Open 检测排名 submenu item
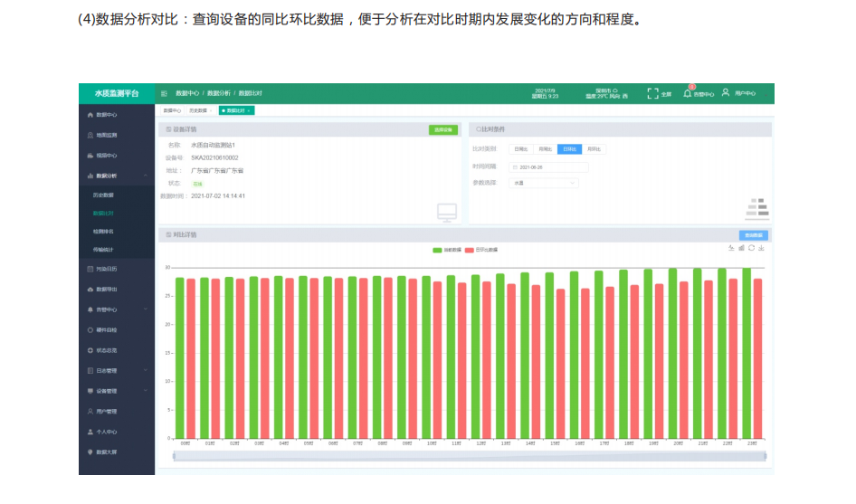Image resolution: width=856 pixels, height=504 pixels. point(103,232)
